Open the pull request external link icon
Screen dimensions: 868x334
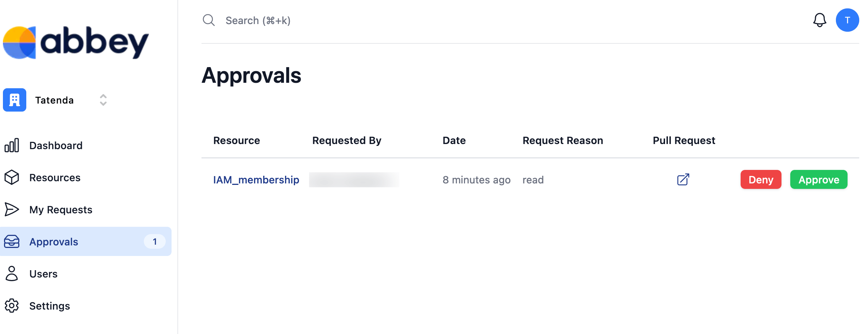[x=683, y=179]
